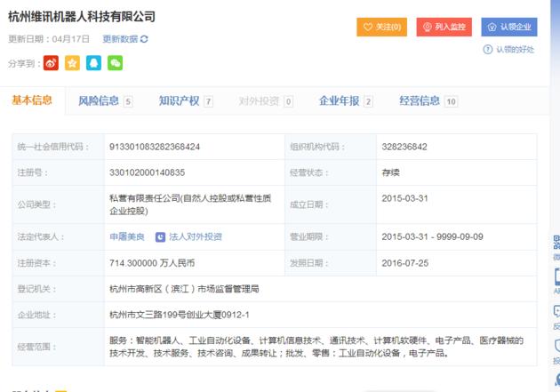Share to Weibo via red icon
This screenshot has height=392, width=560.
point(51,63)
